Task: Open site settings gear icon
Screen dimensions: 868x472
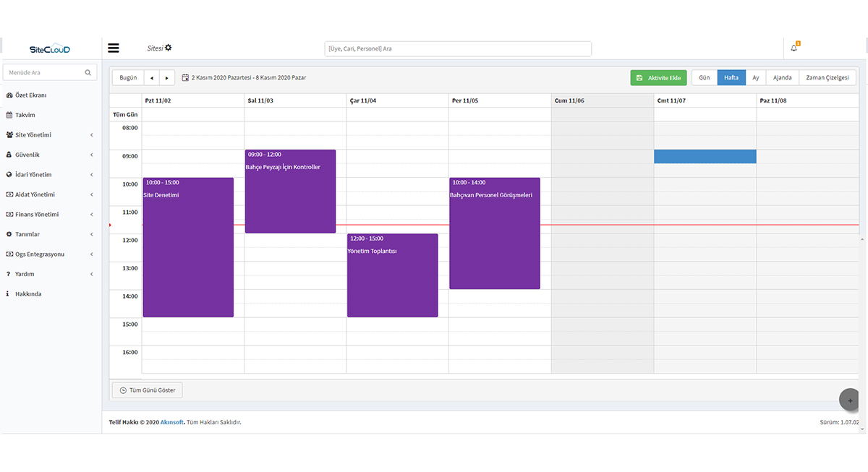Action: pyautogui.click(x=169, y=48)
